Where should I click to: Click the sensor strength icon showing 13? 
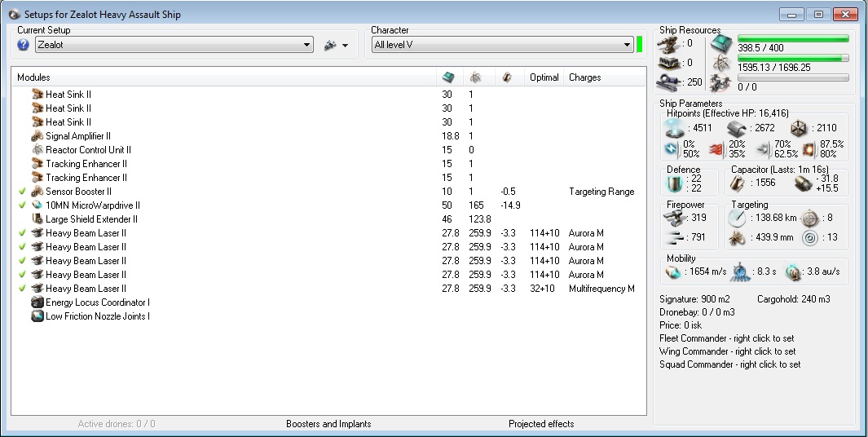pos(809,238)
